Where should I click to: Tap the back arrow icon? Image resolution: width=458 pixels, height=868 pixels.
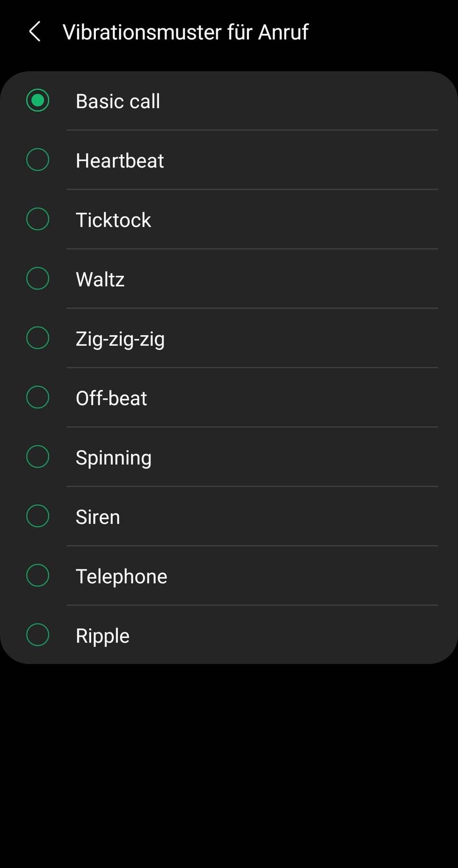[35, 32]
